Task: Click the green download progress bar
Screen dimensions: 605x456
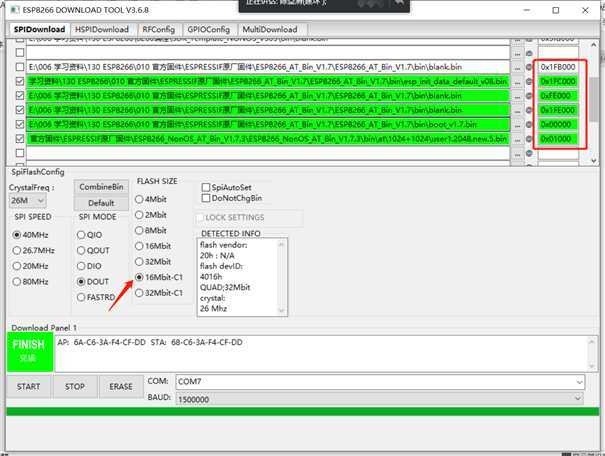Action: (302, 411)
